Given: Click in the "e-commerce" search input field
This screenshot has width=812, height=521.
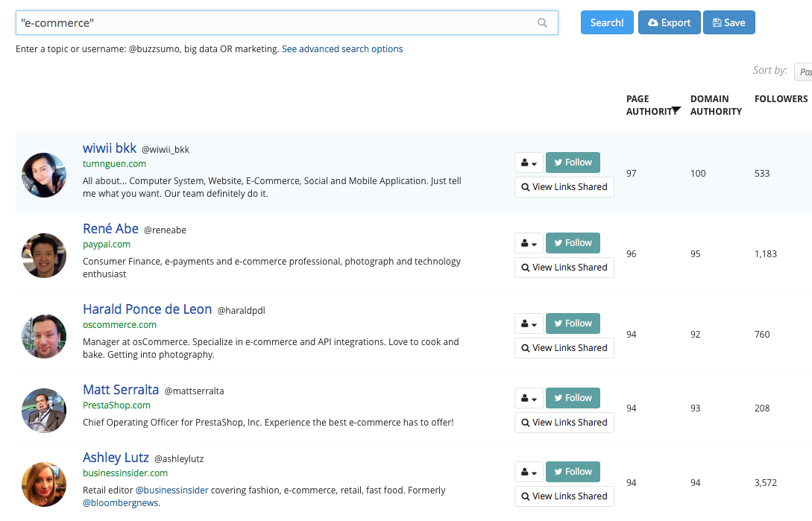Looking at the screenshot, I should click(276, 23).
